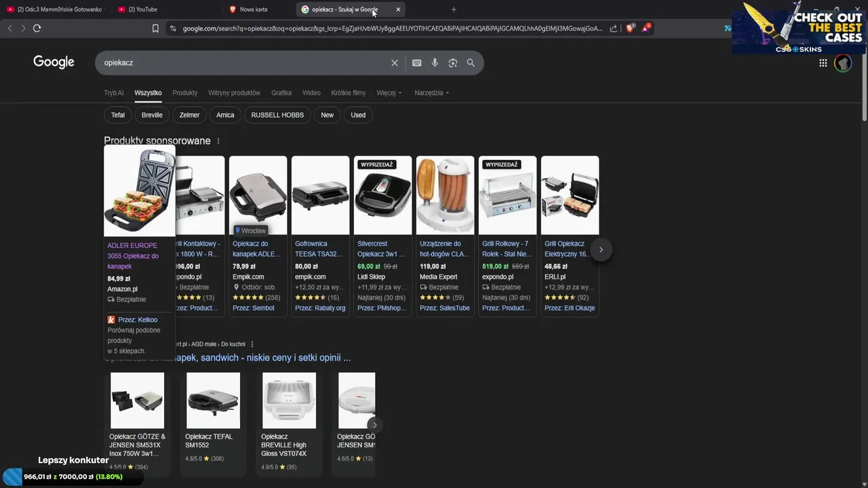Image resolution: width=868 pixels, height=488 pixels.
Task: Open the sponsored products info menu dots
Action: coord(218,141)
